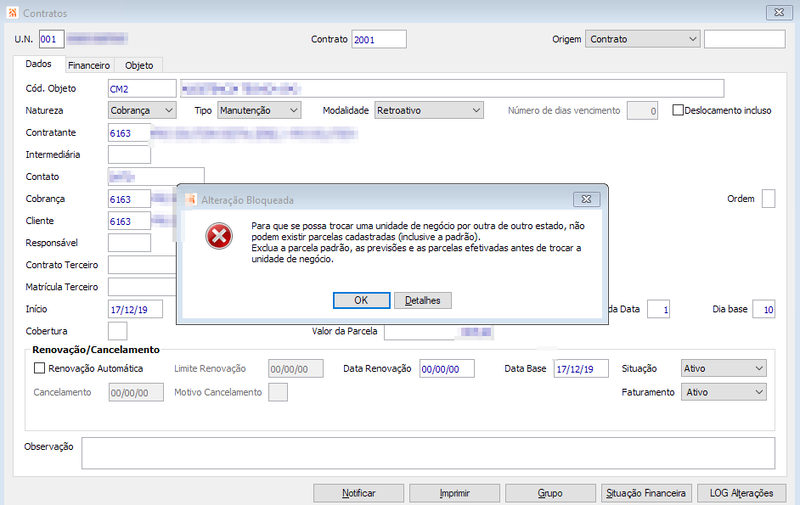Open the Origem dropdown
The height and width of the screenshot is (505, 800).
[642, 39]
